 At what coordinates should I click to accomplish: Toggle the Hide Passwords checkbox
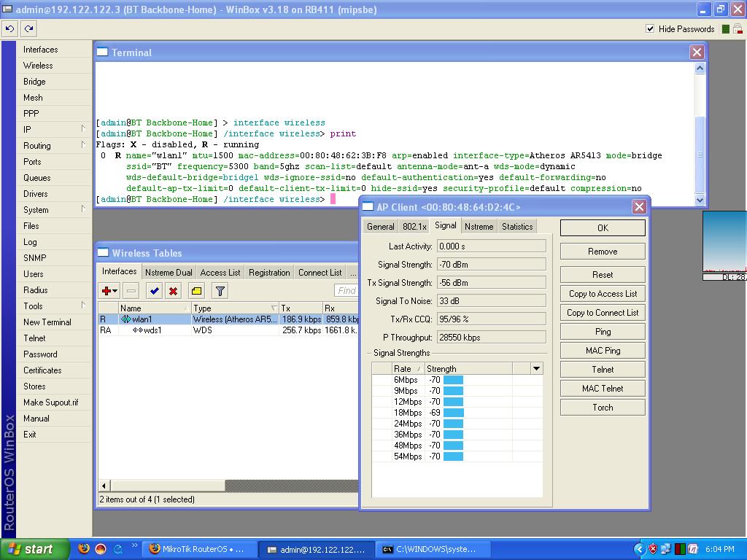pos(650,28)
